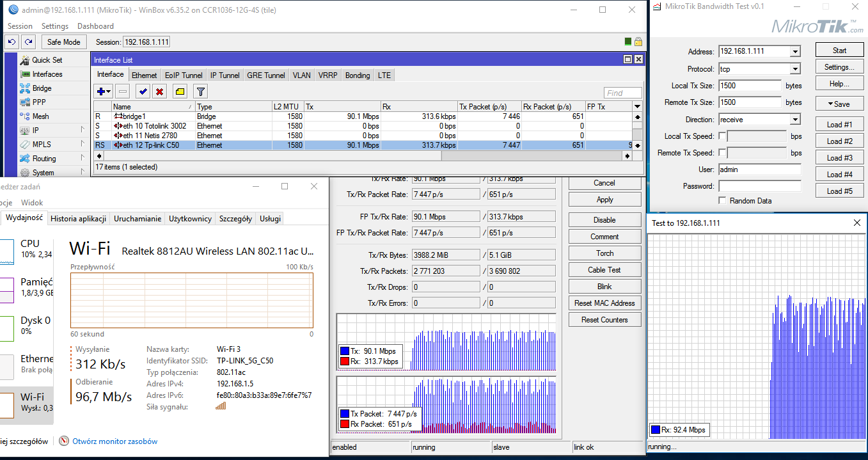Click the blue checkmark Enable icon

(143, 91)
